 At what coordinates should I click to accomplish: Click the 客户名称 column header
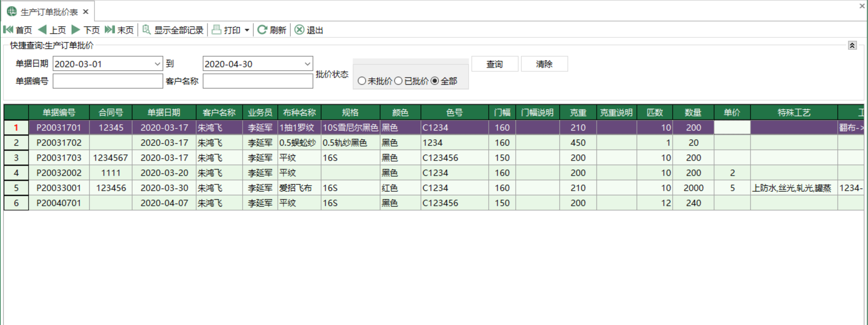pyautogui.click(x=219, y=112)
